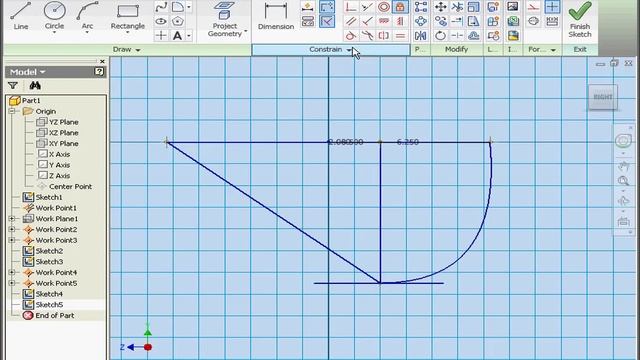The image size is (640, 360).
Task: Select the Rotate tool
Action: (440, 36)
